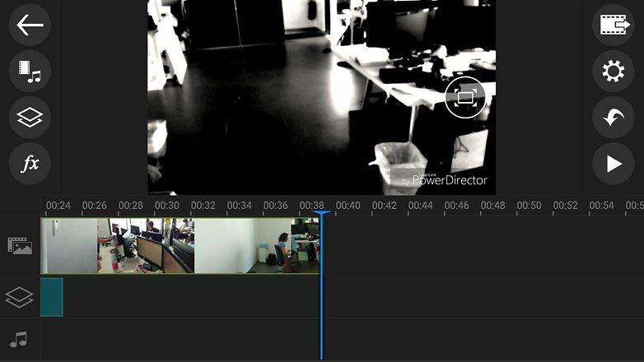Select the teal clip on overlay track
Viewport: 644px width, 362px height.
[51, 297]
